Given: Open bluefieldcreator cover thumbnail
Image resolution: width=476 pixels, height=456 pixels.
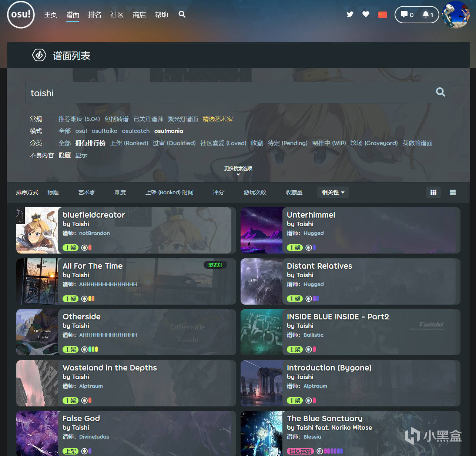Looking at the screenshot, I should pyautogui.click(x=37, y=230).
